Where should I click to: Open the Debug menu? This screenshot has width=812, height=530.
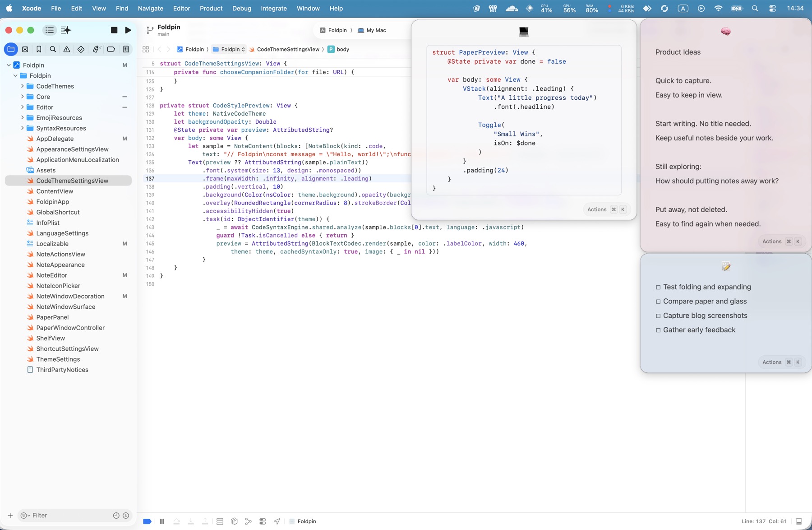242,9
